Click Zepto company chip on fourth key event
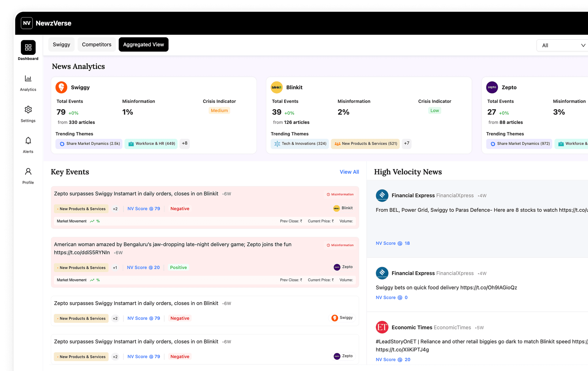This screenshot has width=588, height=371. pos(343,356)
